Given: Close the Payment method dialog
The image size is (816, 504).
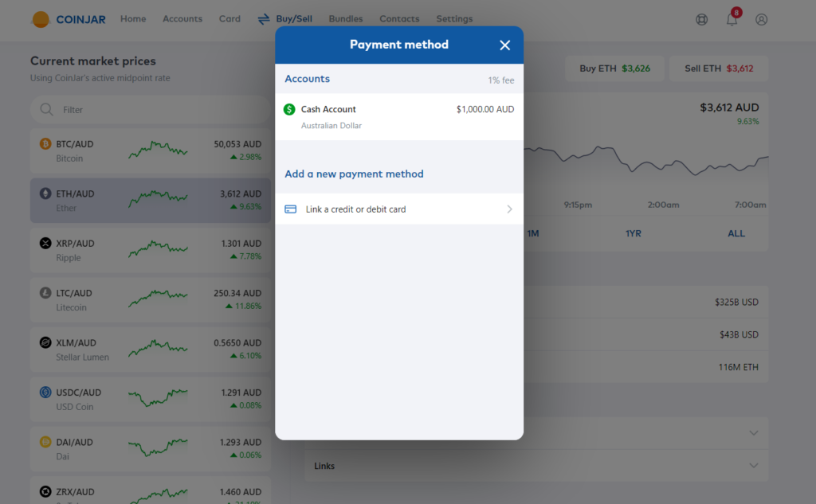Looking at the screenshot, I should click(x=504, y=45).
